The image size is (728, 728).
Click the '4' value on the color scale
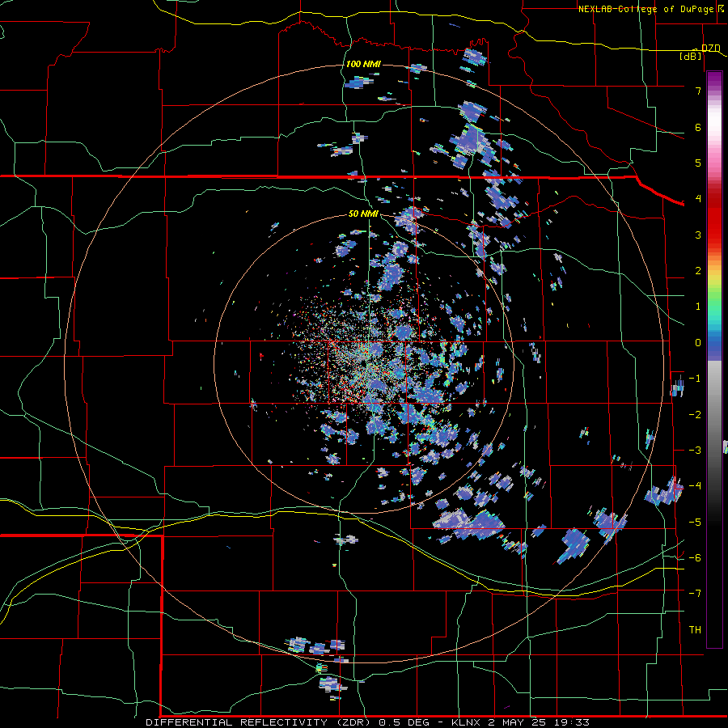pos(698,199)
